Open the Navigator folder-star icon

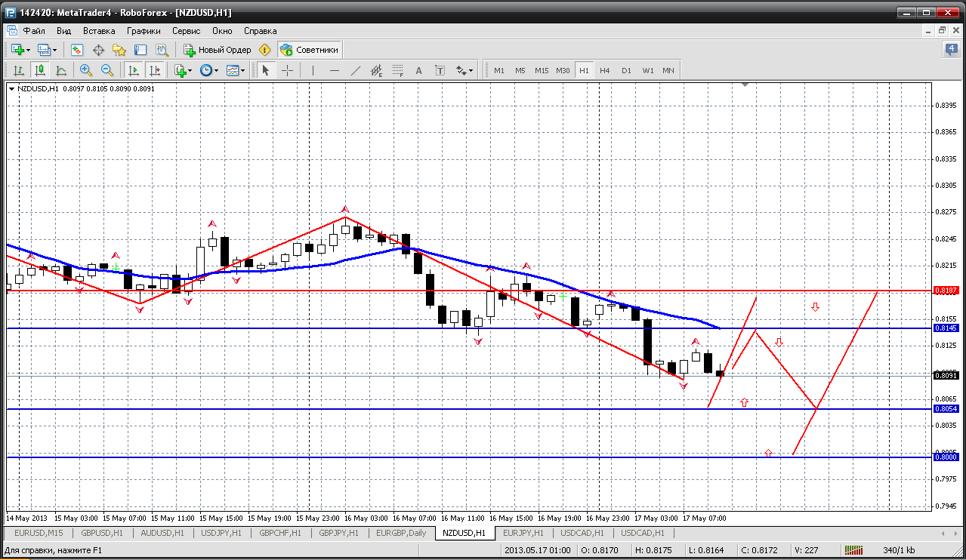click(x=119, y=50)
